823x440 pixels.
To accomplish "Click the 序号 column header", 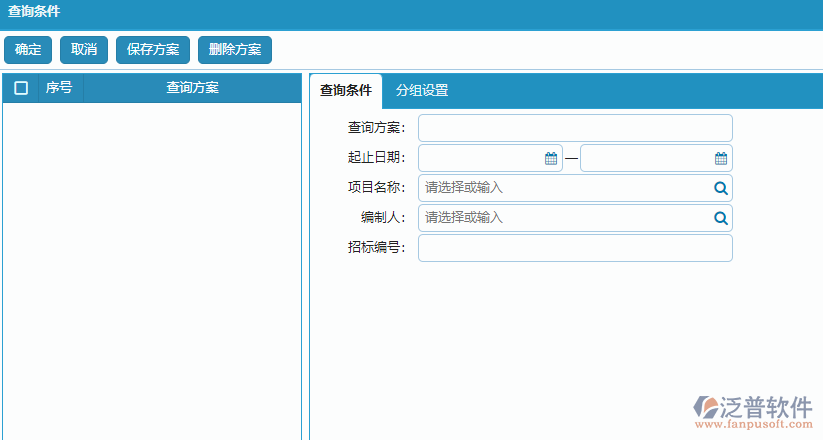I will point(59,88).
